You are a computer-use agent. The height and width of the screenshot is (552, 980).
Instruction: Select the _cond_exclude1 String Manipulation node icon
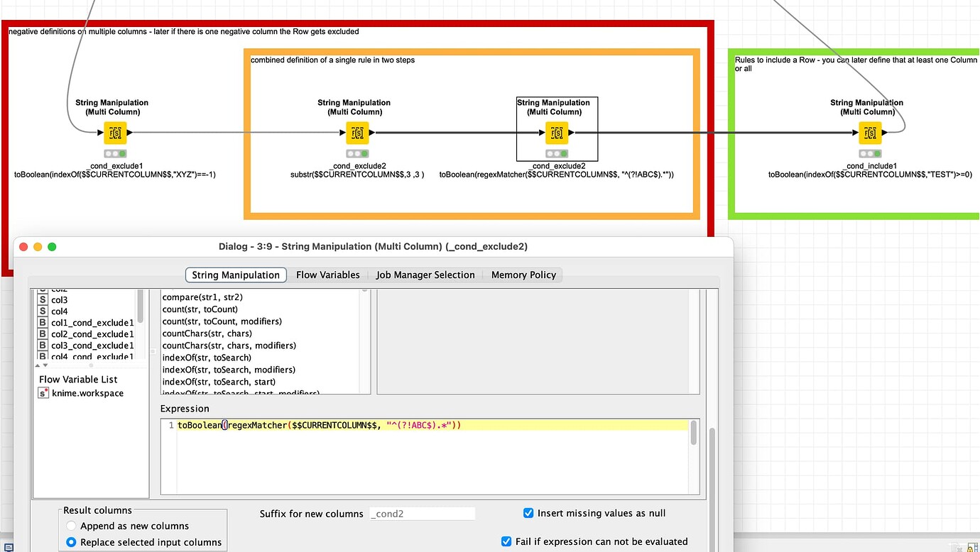pos(115,133)
